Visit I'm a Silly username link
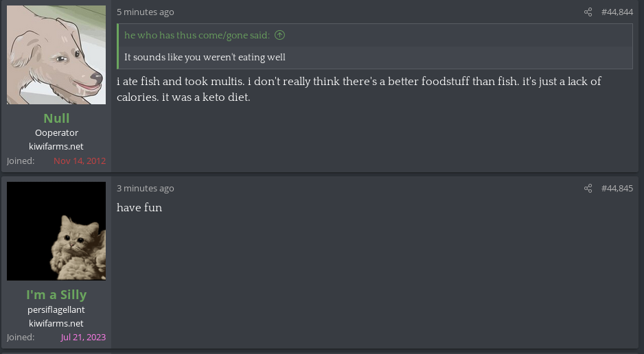644x354 pixels. pos(56,294)
